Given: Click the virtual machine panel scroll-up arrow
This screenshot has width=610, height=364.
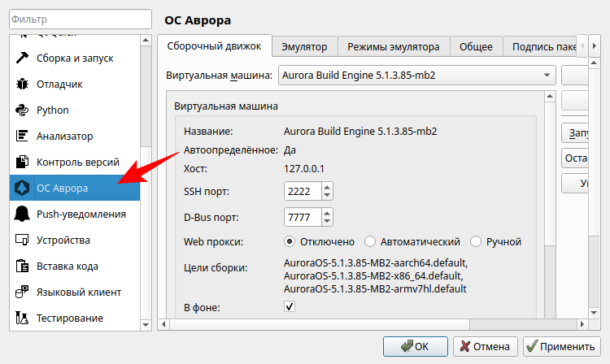Looking at the screenshot, I should [x=550, y=97].
